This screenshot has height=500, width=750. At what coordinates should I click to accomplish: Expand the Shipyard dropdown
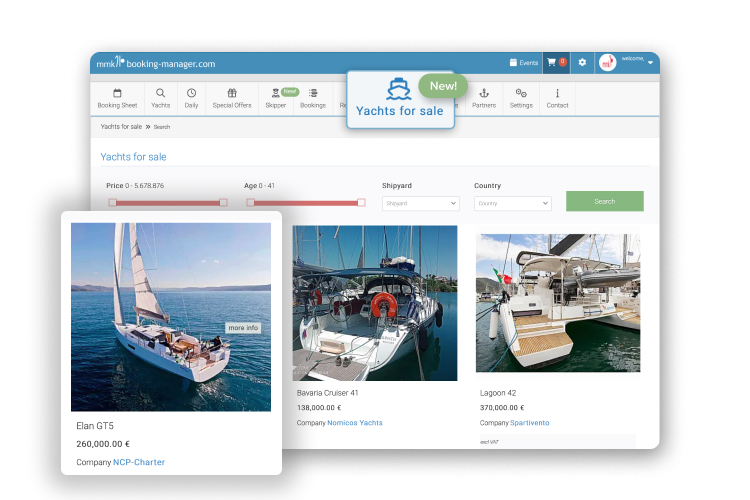point(420,203)
